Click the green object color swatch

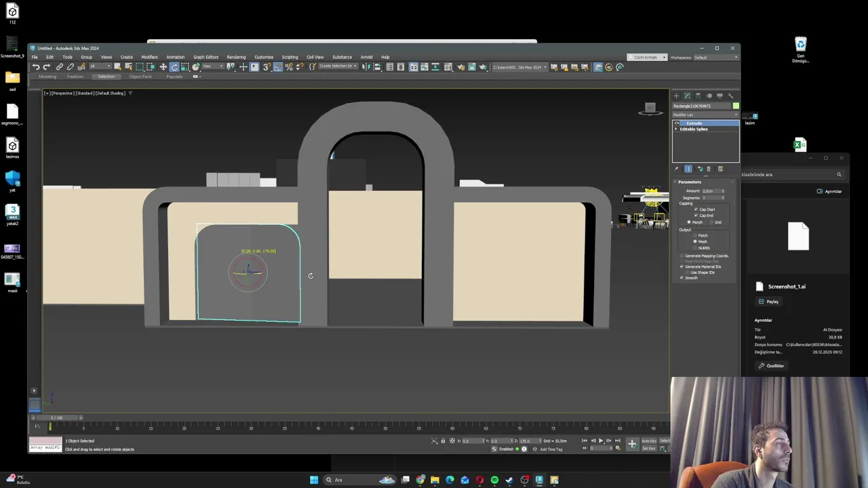click(736, 106)
